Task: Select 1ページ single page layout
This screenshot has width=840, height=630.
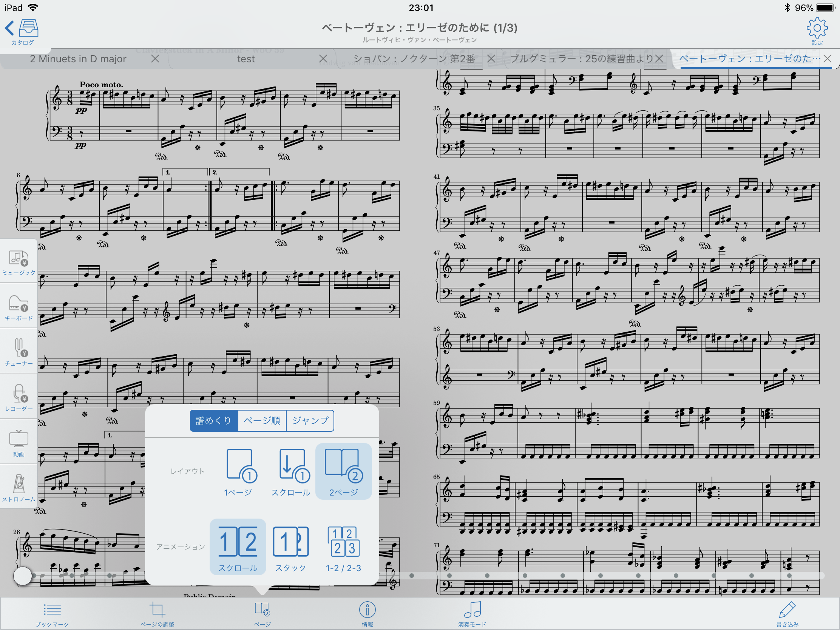Action: coord(238,472)
